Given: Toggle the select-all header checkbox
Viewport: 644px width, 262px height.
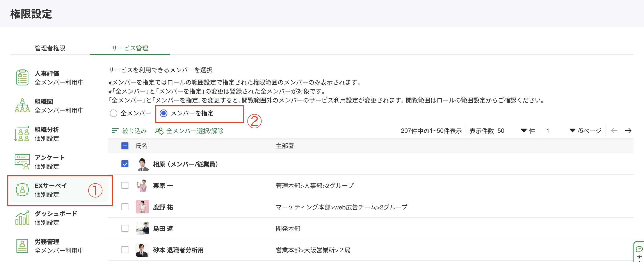Looking at the screenshot, I should [x=125, y=146].
